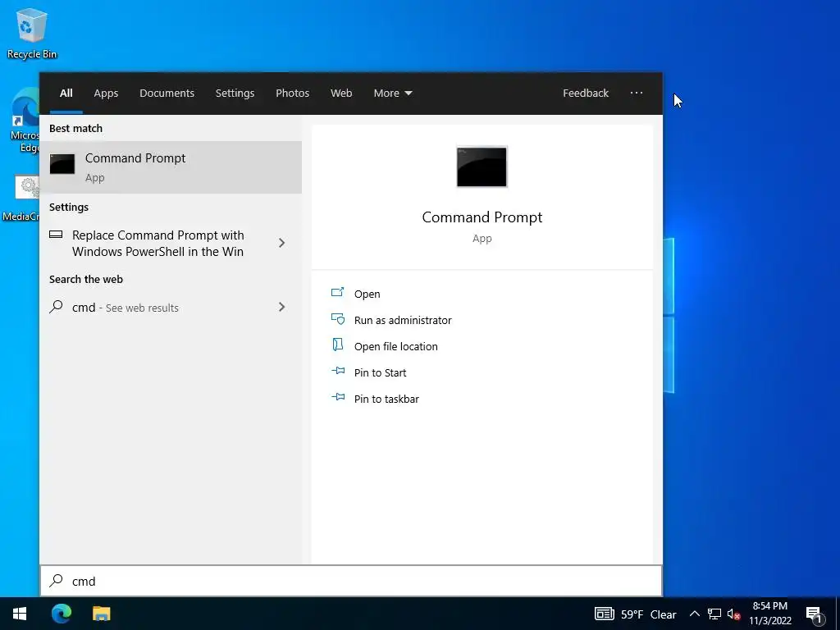Screen dimensions: 840x630
Task: Click the magnifier icon in search box
Action: point(56,581)
